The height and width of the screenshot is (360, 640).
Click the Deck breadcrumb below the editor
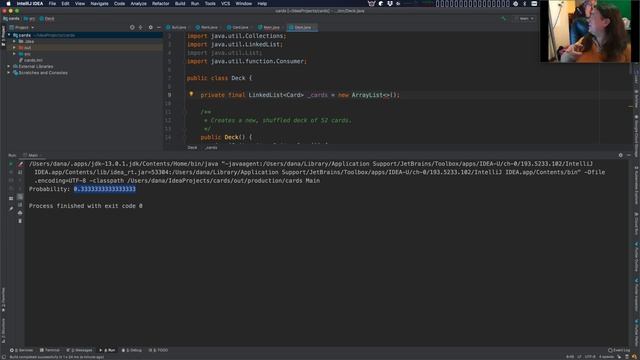(192, 147)
